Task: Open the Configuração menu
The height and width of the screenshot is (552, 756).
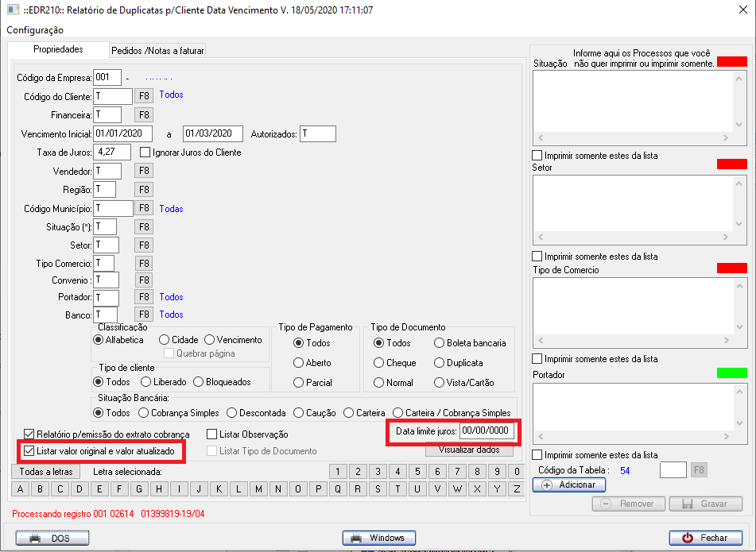Action: click(x=35, y=30)
